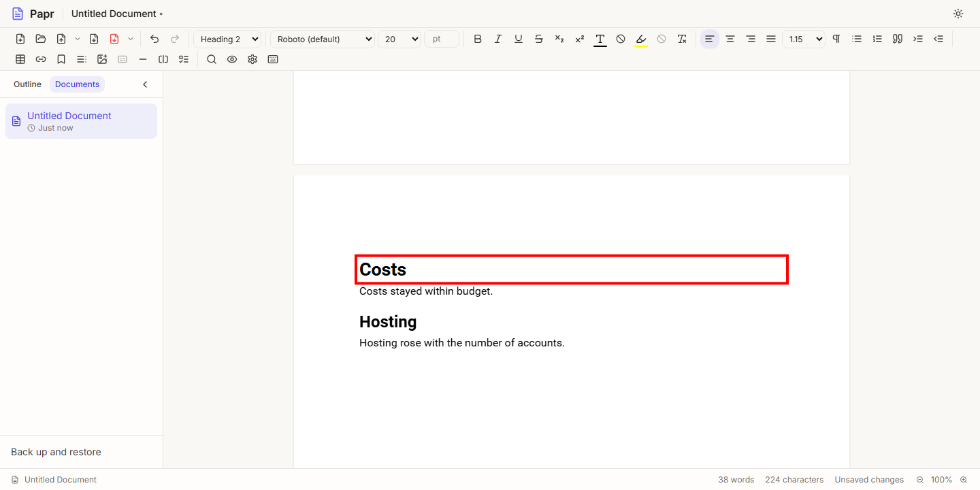Open the Heading 2 paragraph style dropdown
This screenshot has width=980, height=490.
click(227, 39)
